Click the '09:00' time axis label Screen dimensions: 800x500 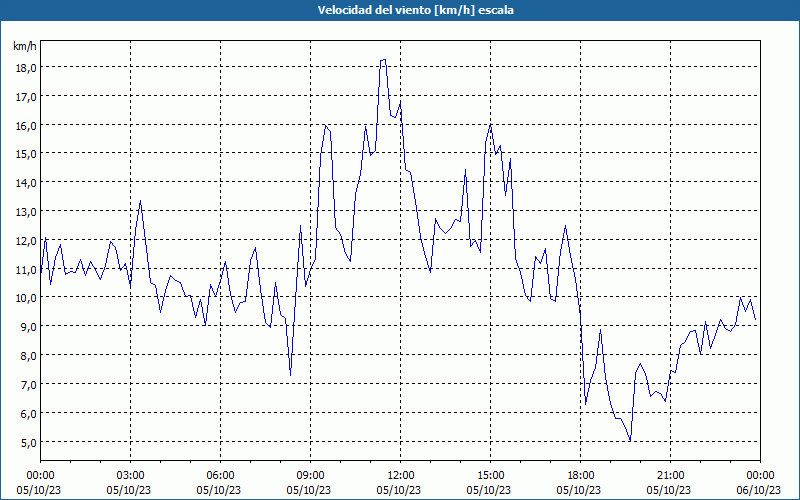point(310,476)
